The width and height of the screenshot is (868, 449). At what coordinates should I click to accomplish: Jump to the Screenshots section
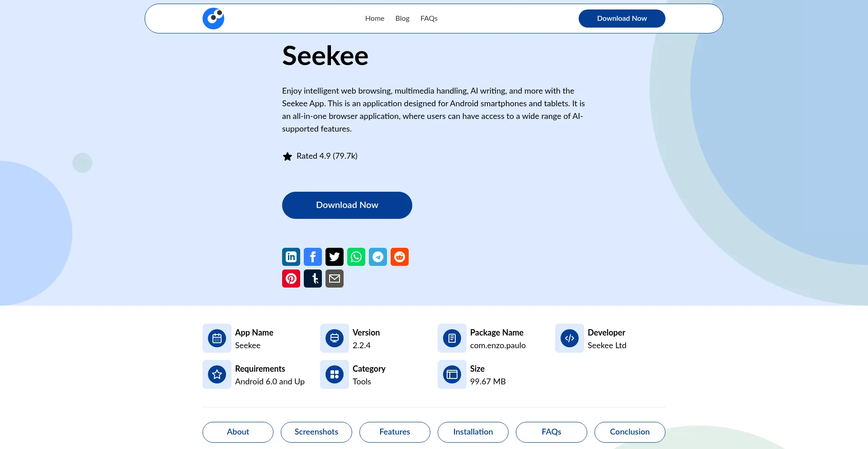[x=316, y=432]
